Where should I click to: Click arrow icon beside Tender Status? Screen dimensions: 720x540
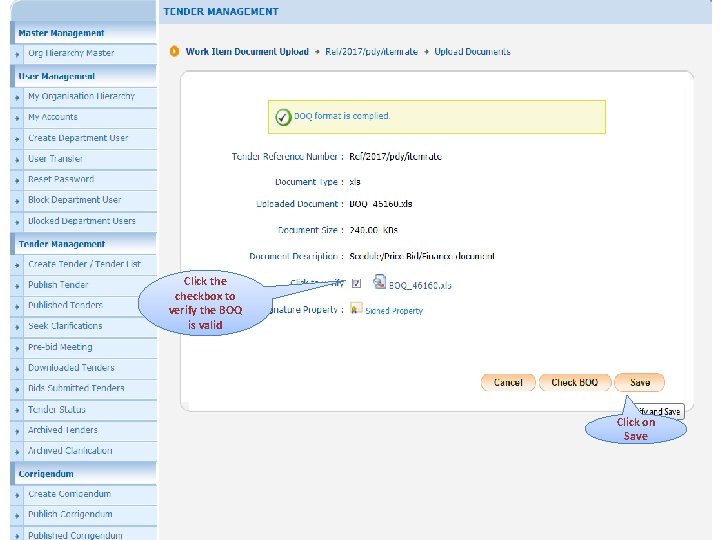[x=17, y=411]
